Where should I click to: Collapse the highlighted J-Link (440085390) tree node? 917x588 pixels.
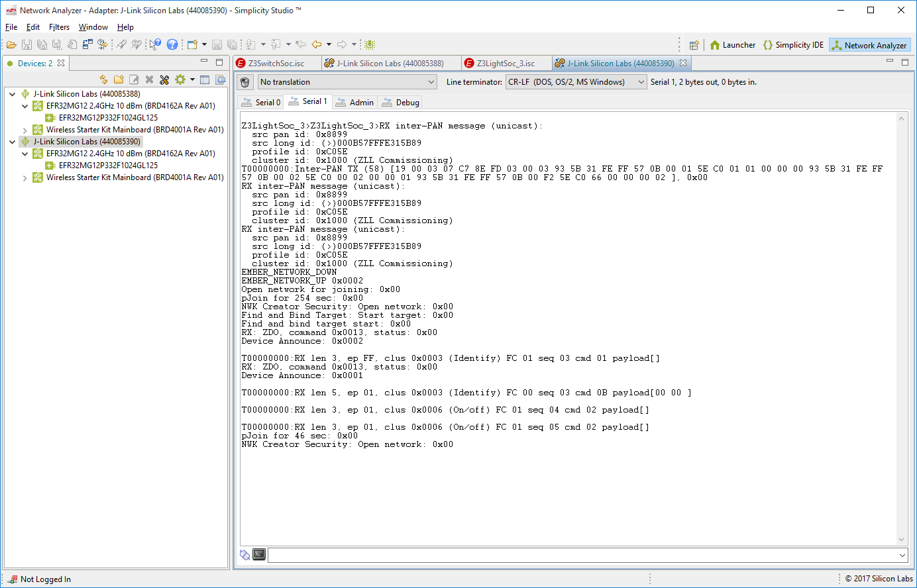[x=12, y=142]
